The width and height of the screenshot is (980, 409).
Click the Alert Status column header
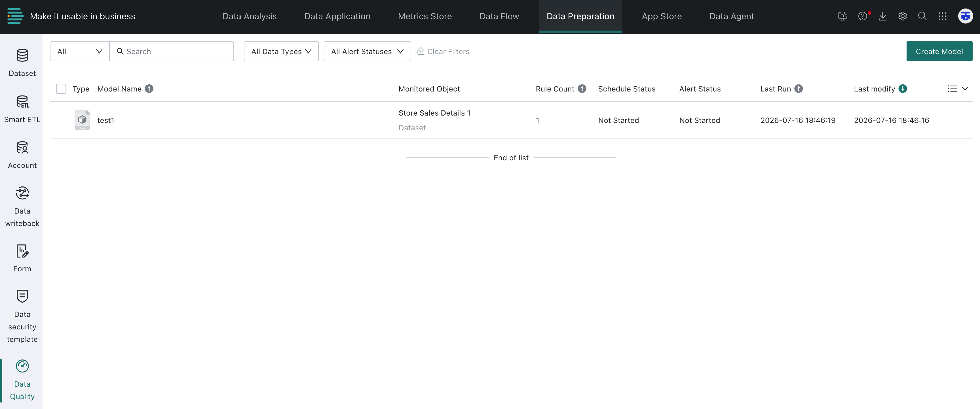pos(700,89)
